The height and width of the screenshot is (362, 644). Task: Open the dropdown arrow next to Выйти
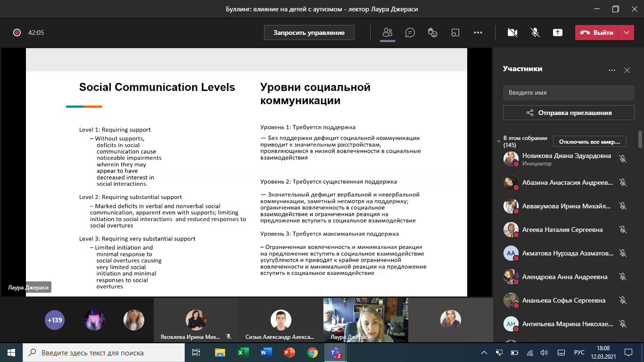626,33
